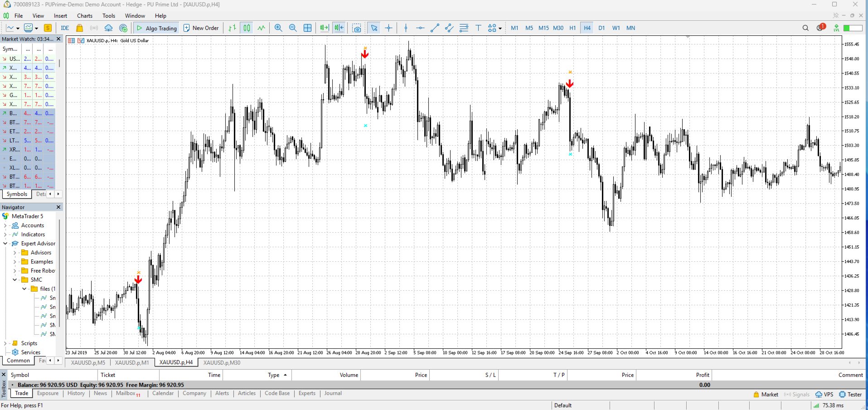Click the Zoom In magnifier icon

(278, 28)
